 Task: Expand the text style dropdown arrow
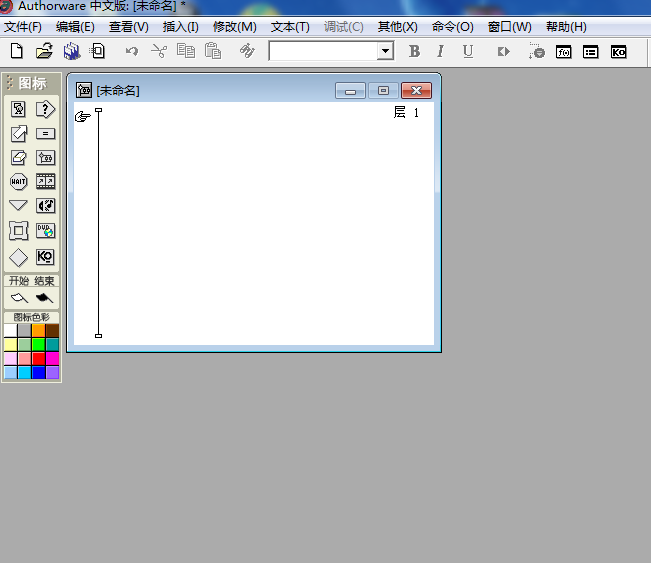click(x=385, y=51)
